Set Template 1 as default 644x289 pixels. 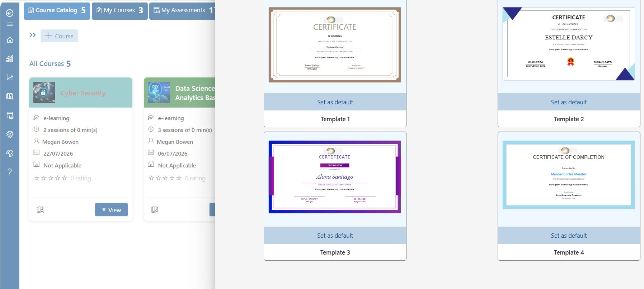click(335, 102)
